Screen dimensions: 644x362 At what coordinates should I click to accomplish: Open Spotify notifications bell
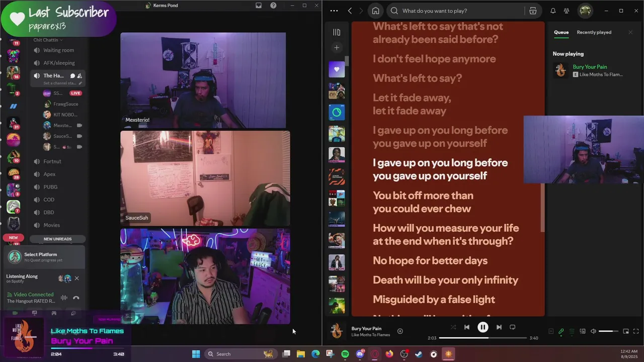(x=553, y=11)
